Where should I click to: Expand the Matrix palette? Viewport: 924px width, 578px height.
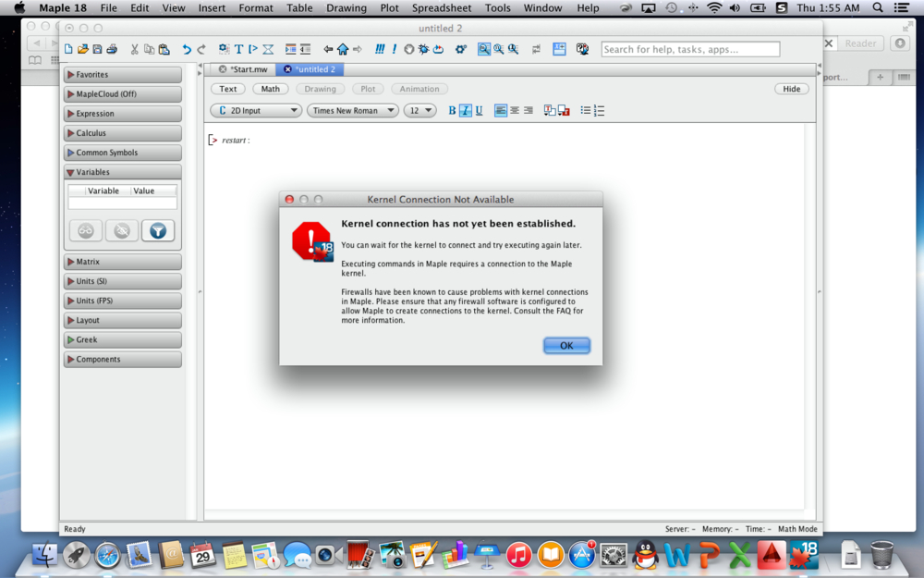click(123, 262)
